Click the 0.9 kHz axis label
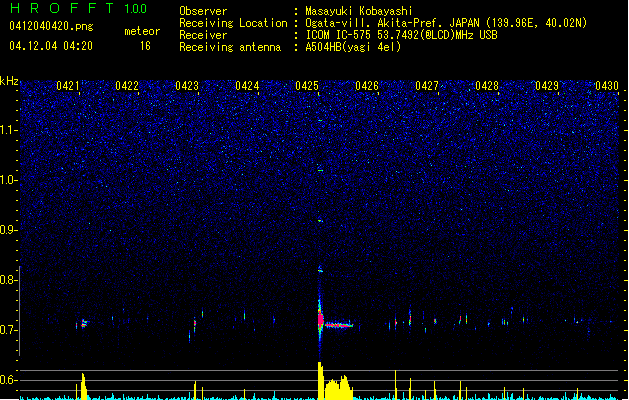Viewport: 629px width, 400px height. [x=8, y=230]
